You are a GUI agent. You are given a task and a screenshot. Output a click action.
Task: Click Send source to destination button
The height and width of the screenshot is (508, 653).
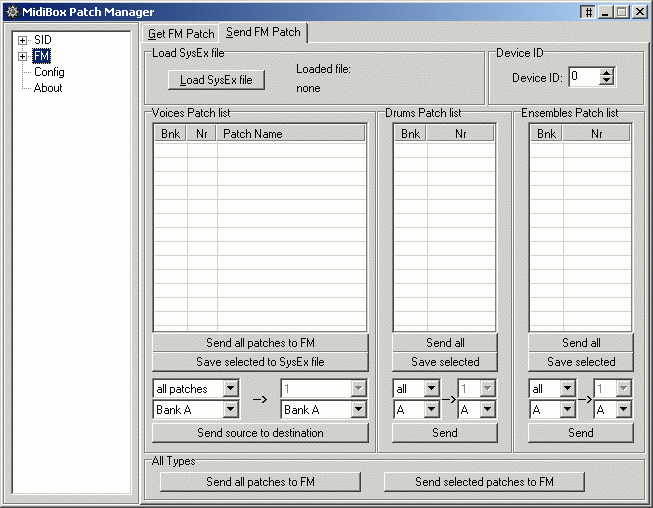pyautogui.click(x=260, y=433)
